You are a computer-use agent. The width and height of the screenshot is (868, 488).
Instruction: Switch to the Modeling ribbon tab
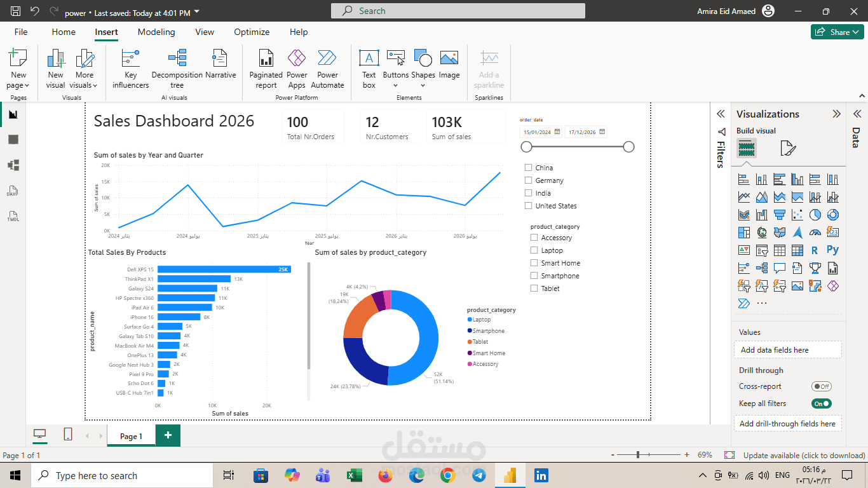156,32
